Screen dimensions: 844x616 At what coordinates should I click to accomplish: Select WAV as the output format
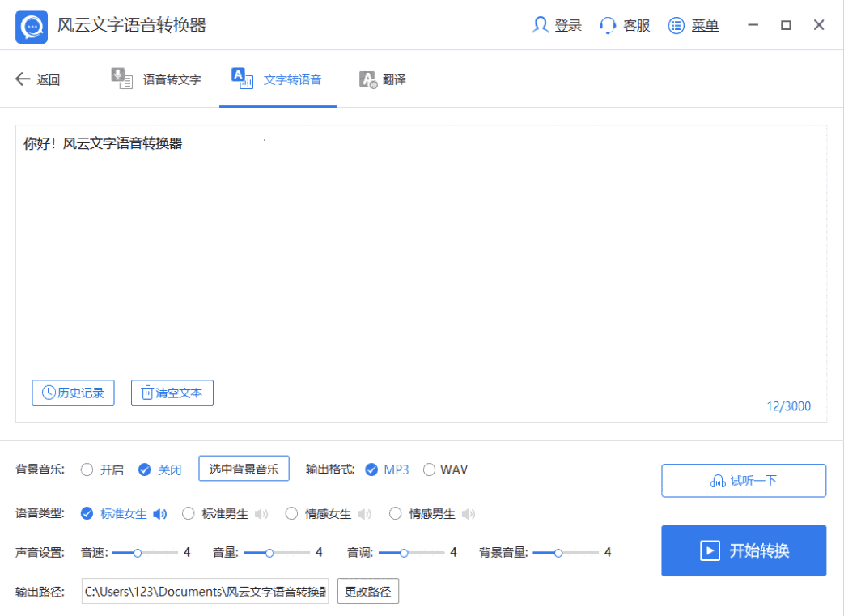click(x=430, y=469)
